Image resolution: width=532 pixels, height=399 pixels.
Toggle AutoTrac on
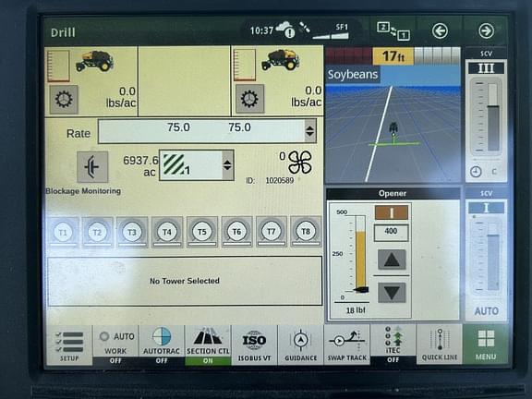point(162,345)
